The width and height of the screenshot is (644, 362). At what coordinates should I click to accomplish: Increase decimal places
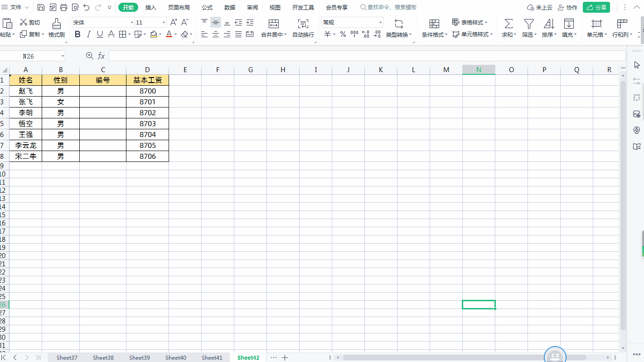click(x=366, y=34)
